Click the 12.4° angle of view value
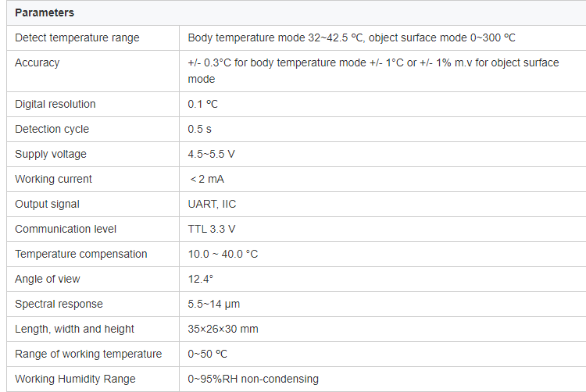 (x=200, y=280)
